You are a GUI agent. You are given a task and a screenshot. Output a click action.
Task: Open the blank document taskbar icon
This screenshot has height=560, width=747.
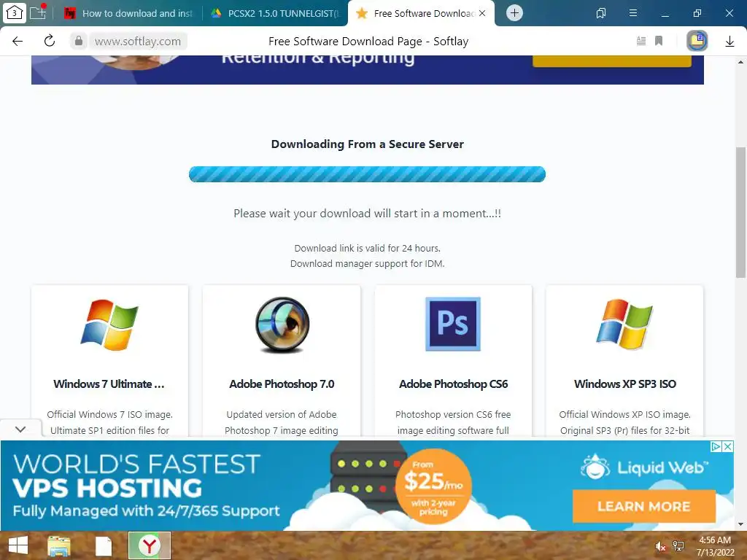pos(103,546)
